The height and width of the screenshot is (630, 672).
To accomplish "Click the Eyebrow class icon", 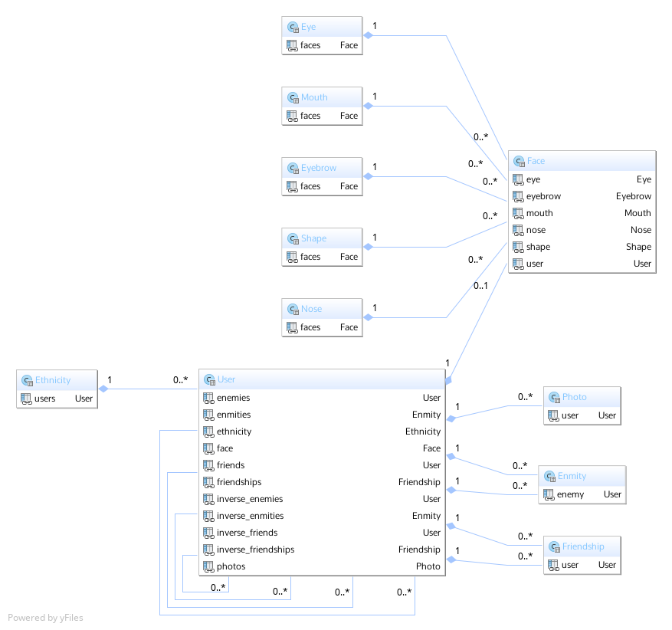I will point(293,169).
